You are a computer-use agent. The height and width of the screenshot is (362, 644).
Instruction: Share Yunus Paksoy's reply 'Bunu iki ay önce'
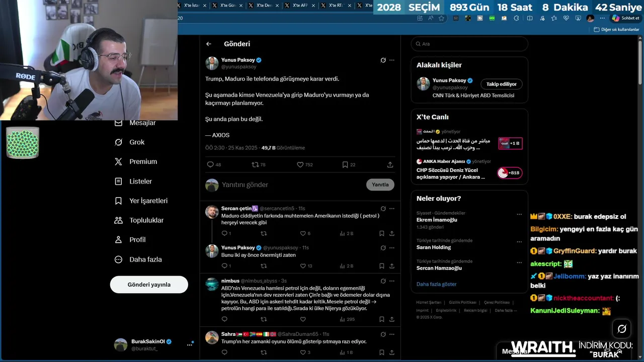tap(392, 266)
